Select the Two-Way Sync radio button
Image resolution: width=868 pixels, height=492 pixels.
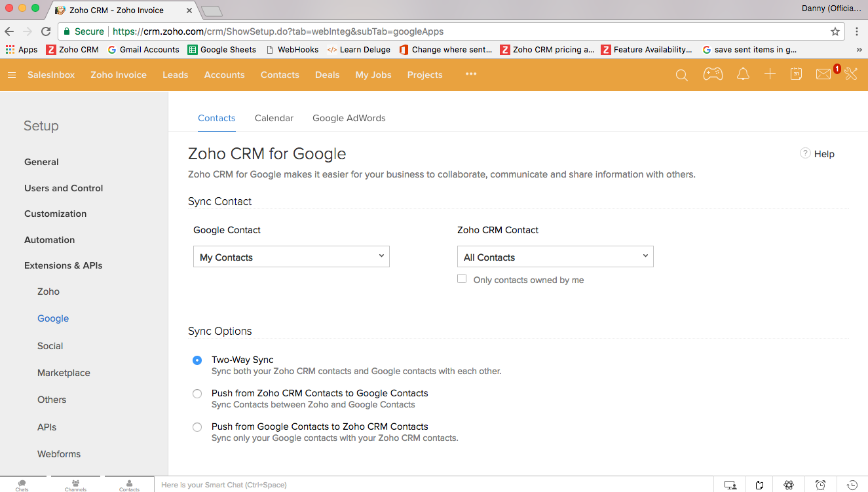click(197, 360)
